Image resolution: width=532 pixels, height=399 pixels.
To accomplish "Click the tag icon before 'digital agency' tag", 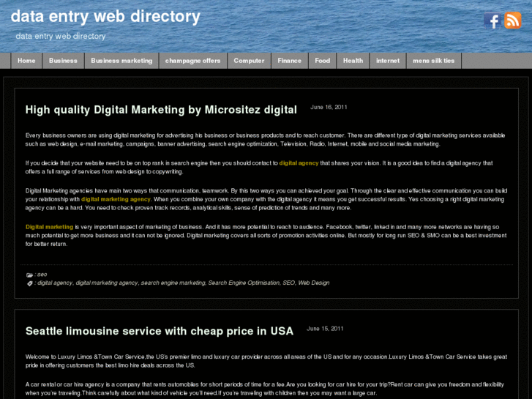I will click(x=29, y=283).
